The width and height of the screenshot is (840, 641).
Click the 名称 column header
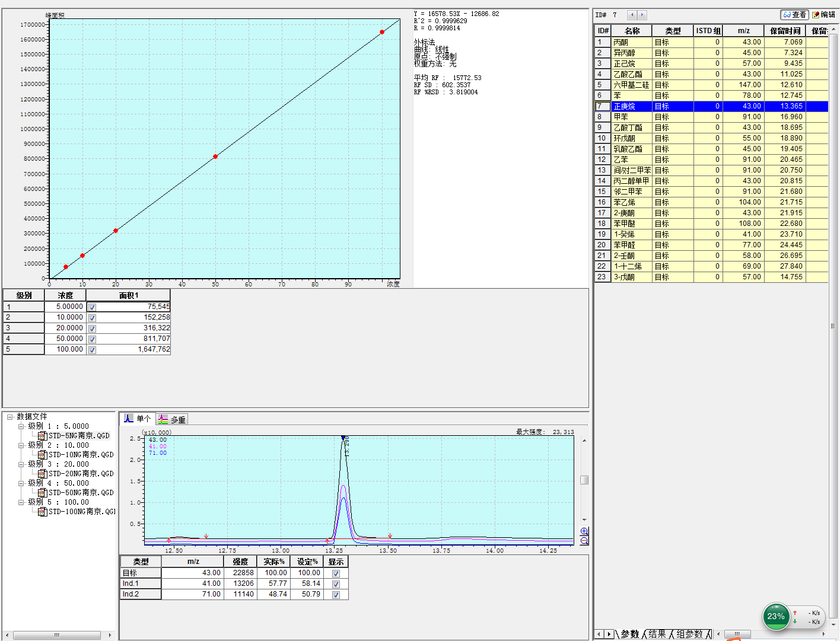point(632,31)
